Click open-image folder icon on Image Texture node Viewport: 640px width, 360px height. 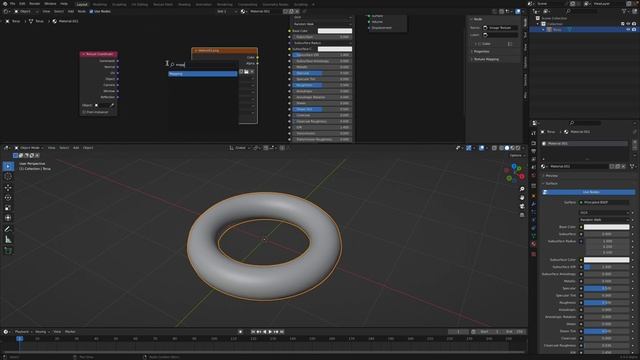click(x=247, y=71)
